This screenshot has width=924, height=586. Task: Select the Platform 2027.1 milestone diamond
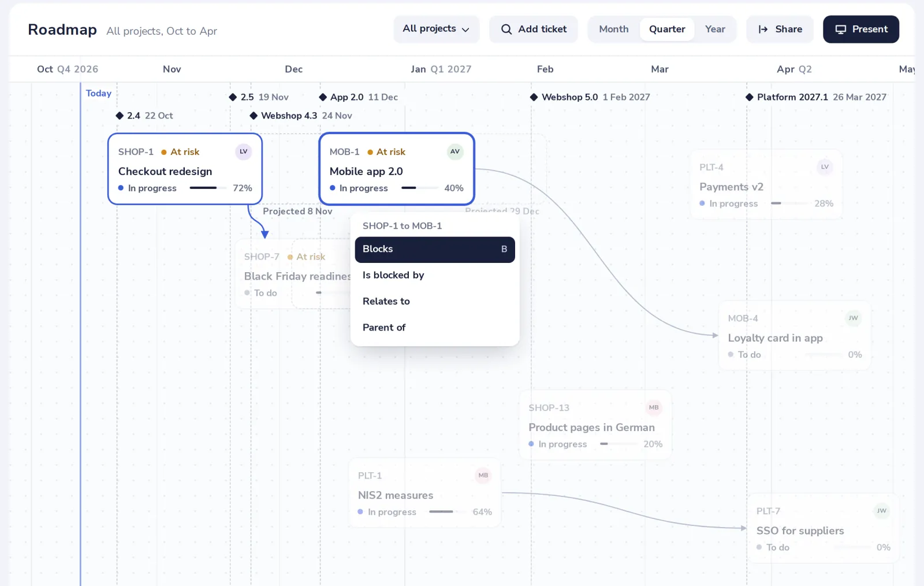pyautogui.click(x=750, y=97)
